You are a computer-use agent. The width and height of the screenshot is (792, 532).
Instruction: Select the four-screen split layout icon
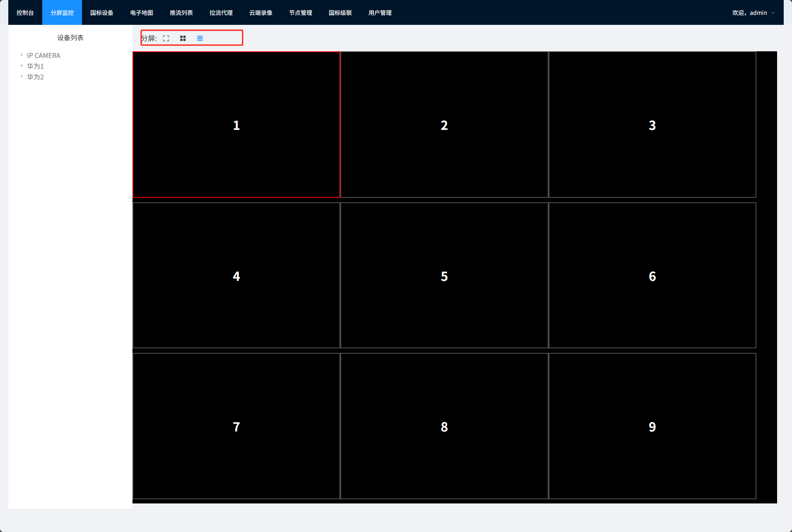tap(183, 38)
